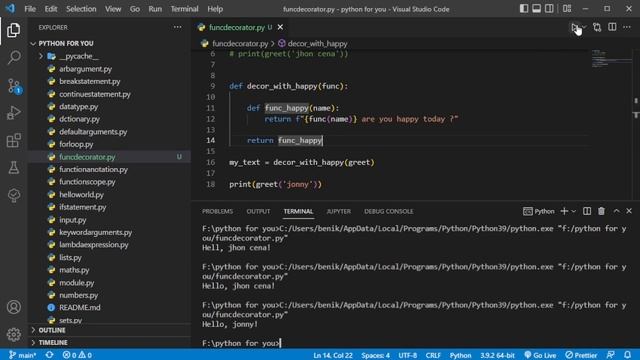Click the open changes icon in editor toolbar
640x360 pixels.
(597, 27)
